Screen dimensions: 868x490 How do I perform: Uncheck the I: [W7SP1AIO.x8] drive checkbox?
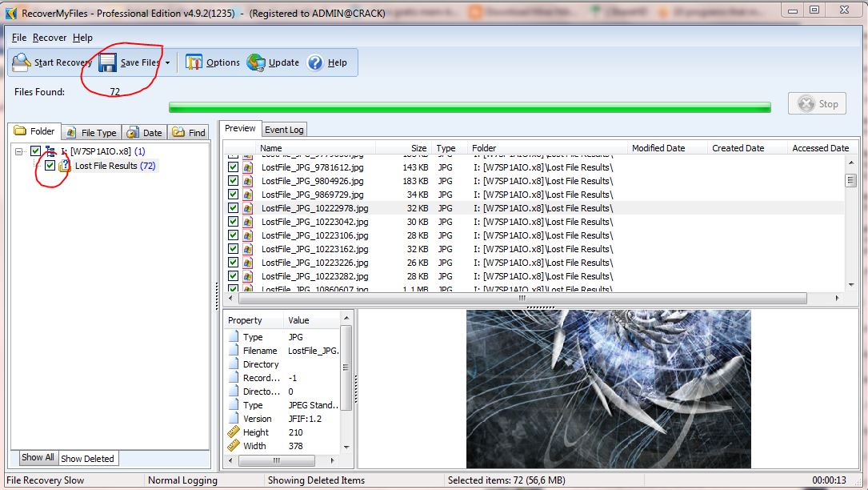coord(35,151)
